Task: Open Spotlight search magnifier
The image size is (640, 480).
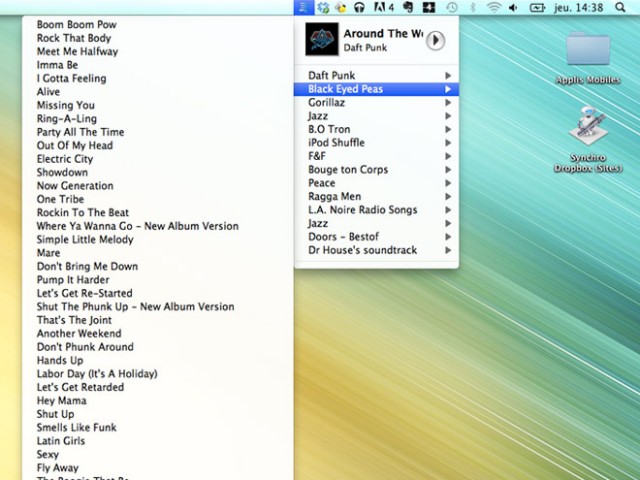Action: (620, 7)
